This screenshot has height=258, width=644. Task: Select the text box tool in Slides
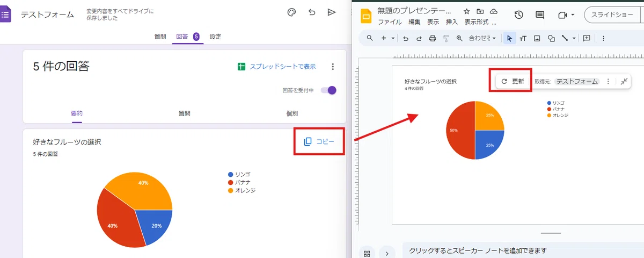[523, 38]
